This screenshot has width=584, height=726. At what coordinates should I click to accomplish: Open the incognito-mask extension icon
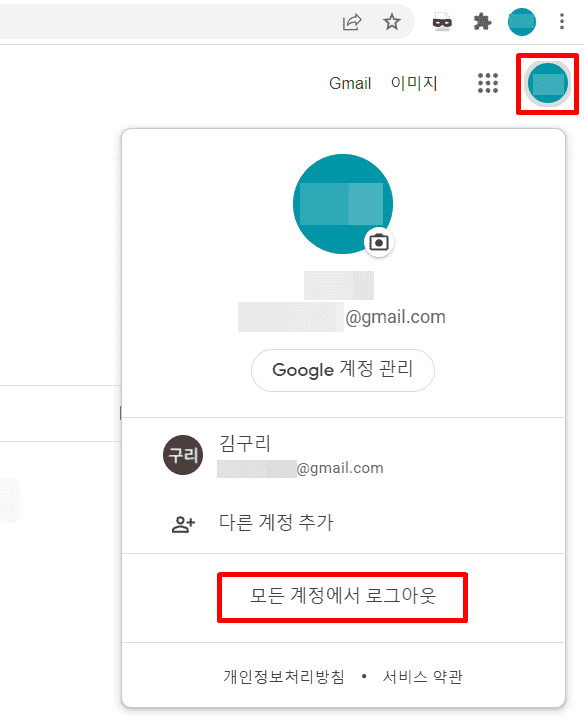(442, 21)
